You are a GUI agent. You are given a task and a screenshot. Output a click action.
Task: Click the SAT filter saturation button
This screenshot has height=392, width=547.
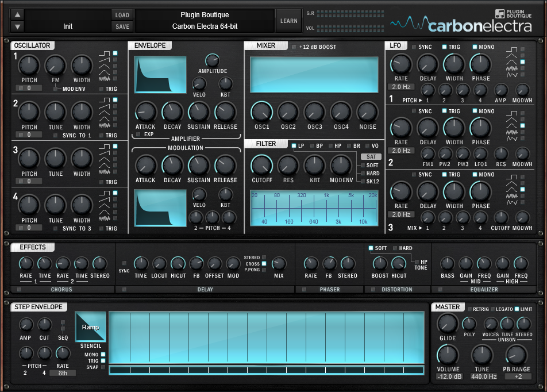click(x=370, y=156)
